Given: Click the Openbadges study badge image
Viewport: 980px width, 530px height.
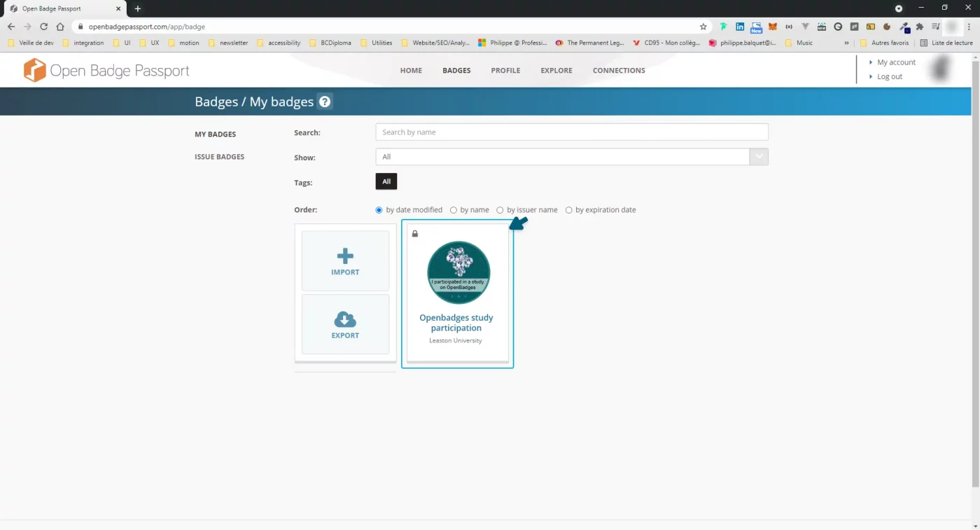Looking at the screenshot, I should coord(458,273).
